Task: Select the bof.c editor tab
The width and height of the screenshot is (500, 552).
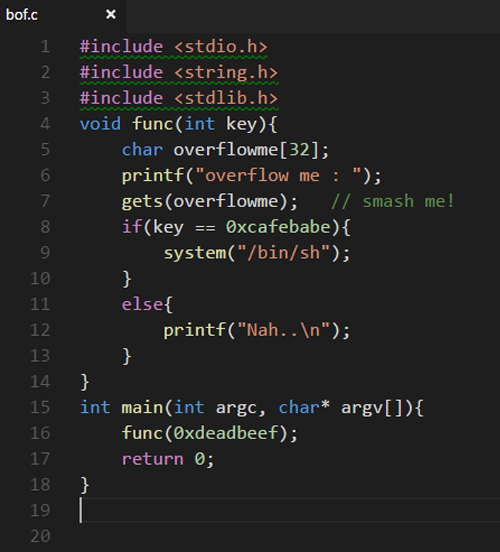Action: tap(63, 15)
